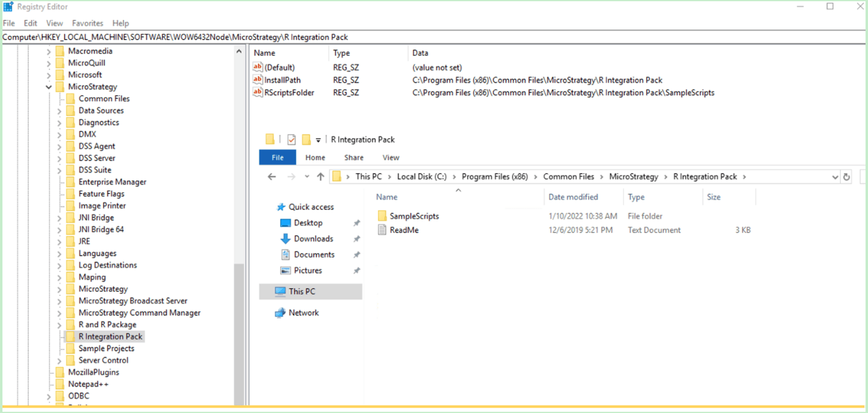Select the Feature Flags registry key

(x=102, y=194)
